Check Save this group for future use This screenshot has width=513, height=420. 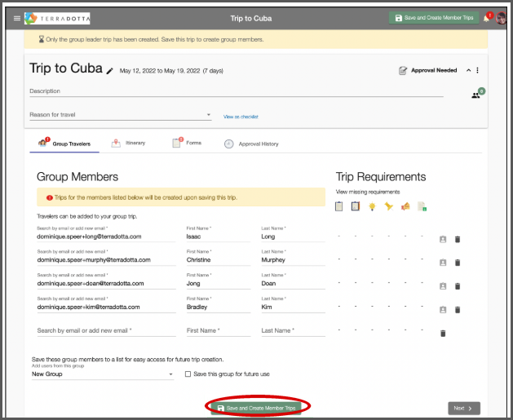coord(188,374)
